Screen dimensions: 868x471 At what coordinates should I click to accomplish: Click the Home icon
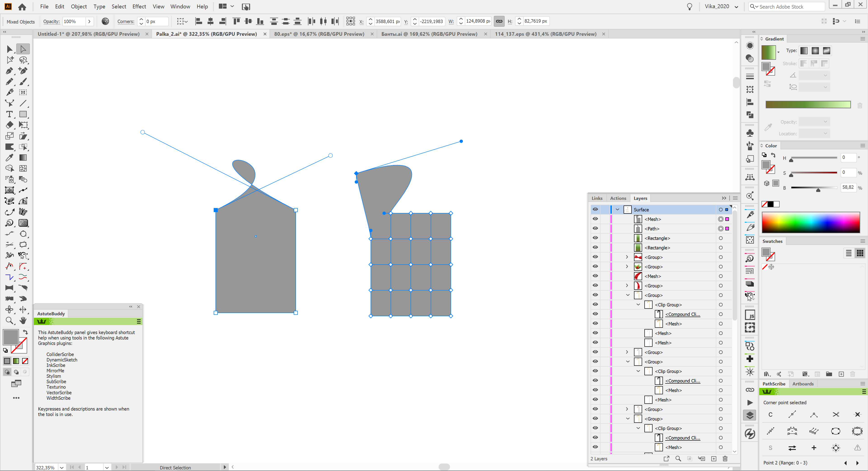[x=22, y=7]
